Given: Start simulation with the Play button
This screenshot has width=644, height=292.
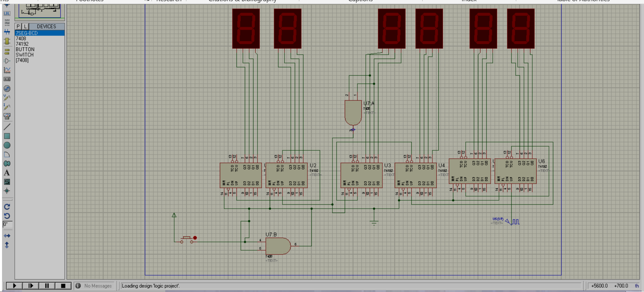Looking at the screenshot, I should [14, 286].
